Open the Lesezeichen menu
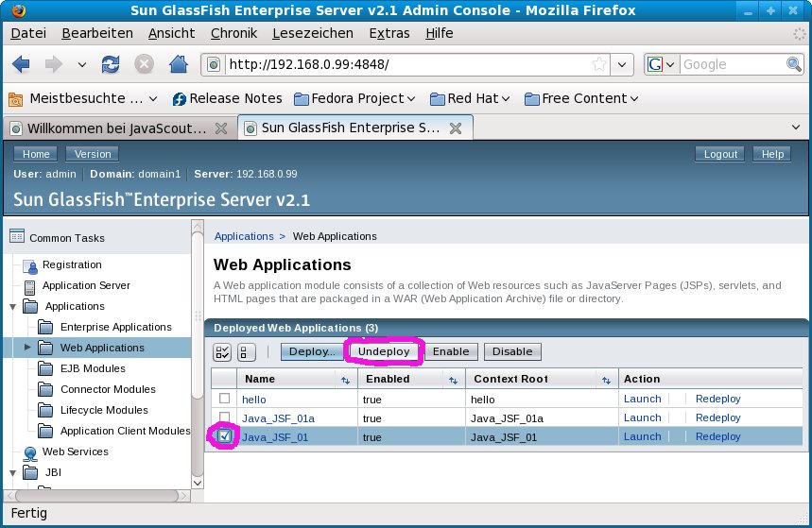The width and height of the screenshot is (812, 528). (x=312, y=33)
